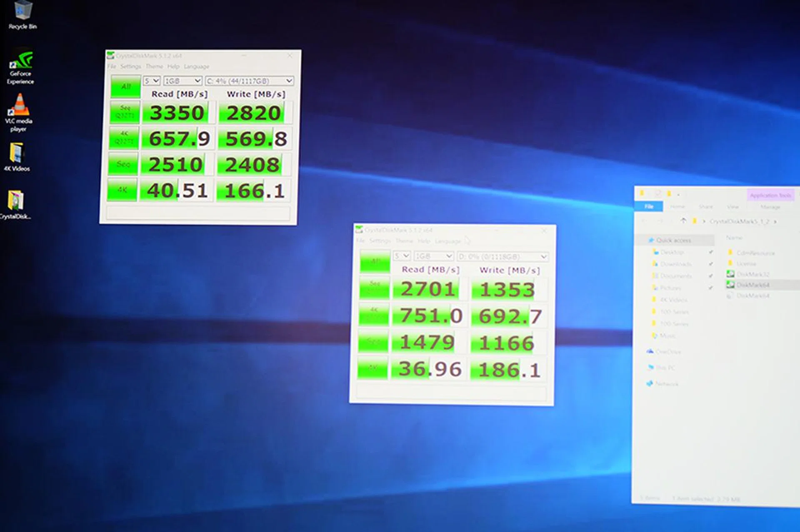Click green All button in C: drive benchmark

[x=125, y=87]
